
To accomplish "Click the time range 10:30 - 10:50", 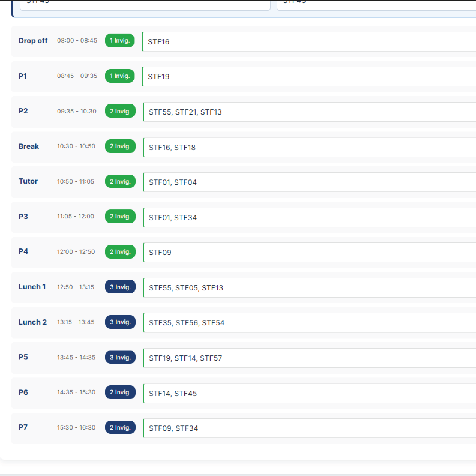I will 76,146.
